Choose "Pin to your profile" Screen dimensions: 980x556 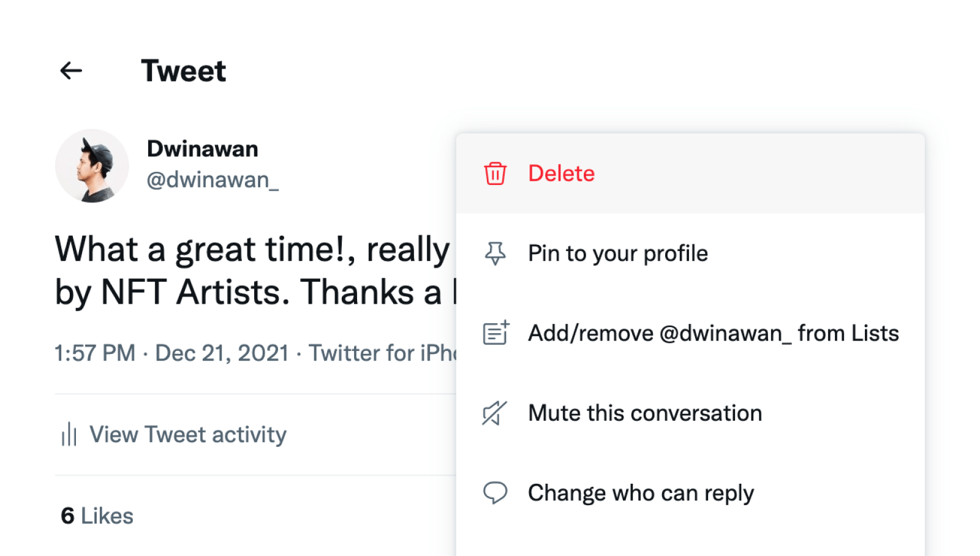[617, 254]
